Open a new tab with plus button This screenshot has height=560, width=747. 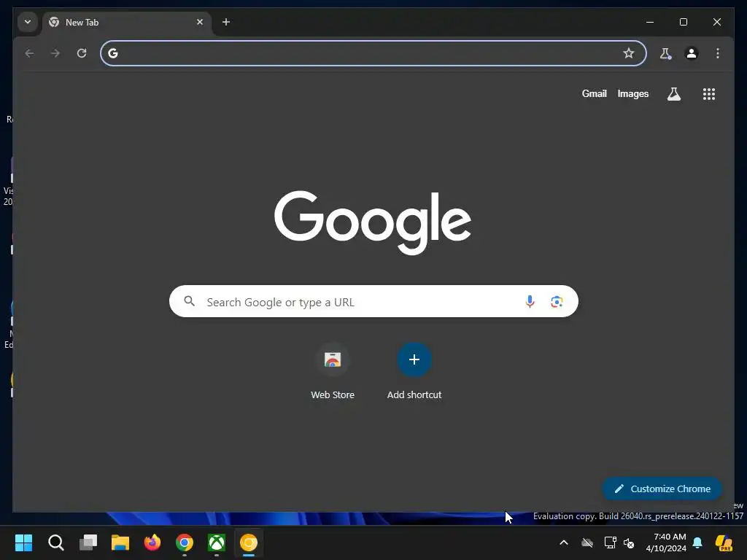(x=226, y=22)
